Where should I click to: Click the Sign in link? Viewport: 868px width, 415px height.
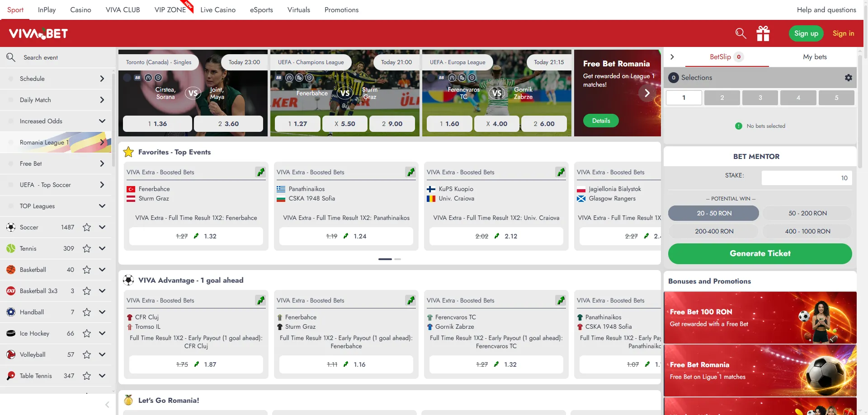point(843,33)
